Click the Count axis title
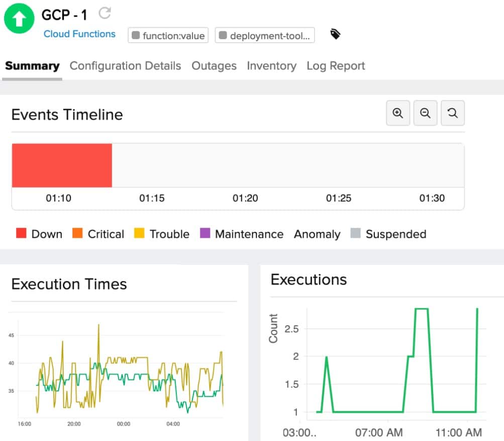 point(273,328)
